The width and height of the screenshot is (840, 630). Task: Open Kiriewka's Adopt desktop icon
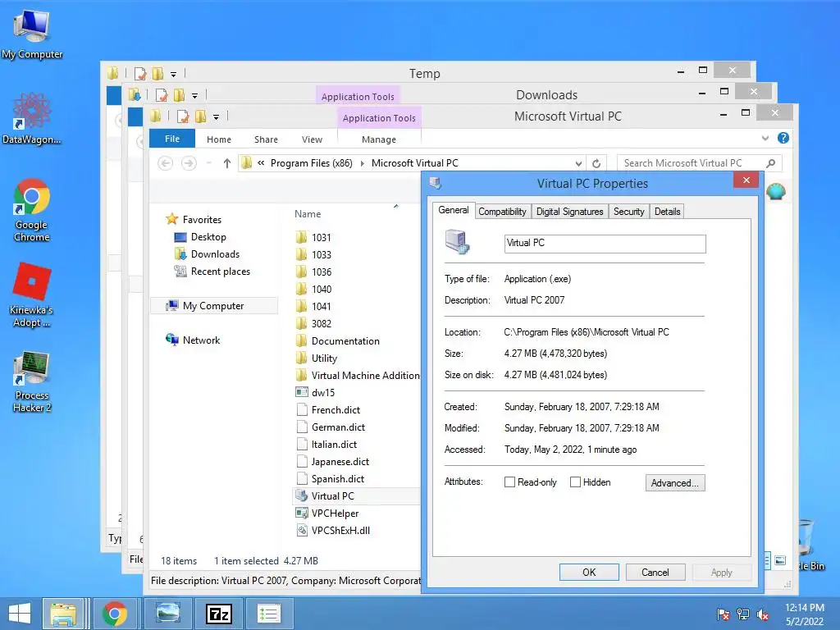click(x=32, y=294)
